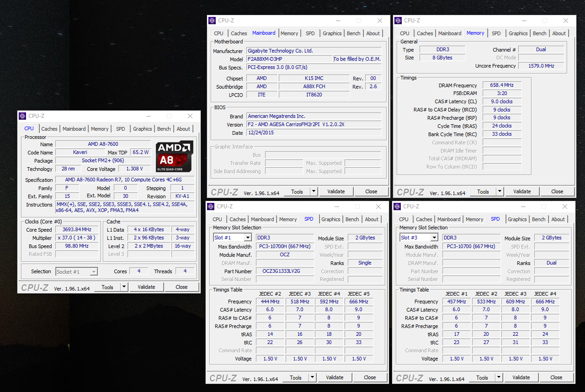Screen dimensions: 585x392
Task: Click Validate button in Mainboard window
Action: click(336, 191)
